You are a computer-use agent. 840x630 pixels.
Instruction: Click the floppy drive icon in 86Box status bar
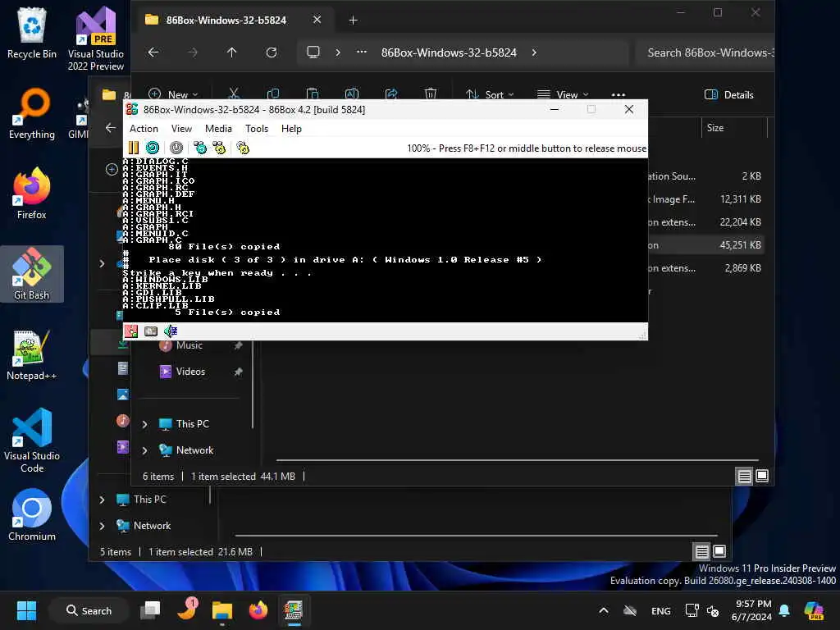131,331
